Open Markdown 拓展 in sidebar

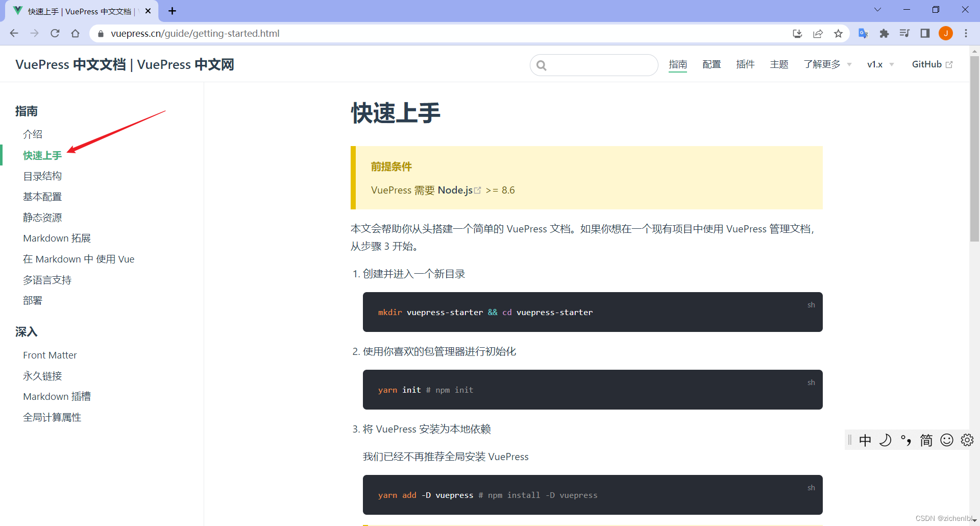click(57, 238)
